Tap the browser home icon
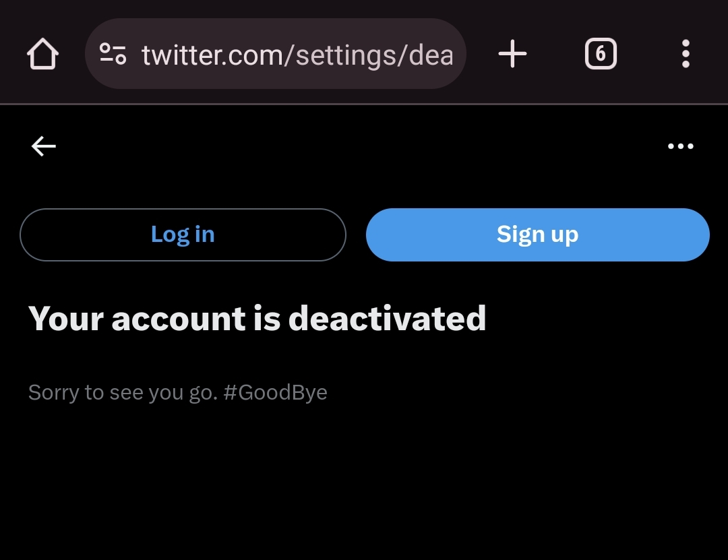 (42, 54)
